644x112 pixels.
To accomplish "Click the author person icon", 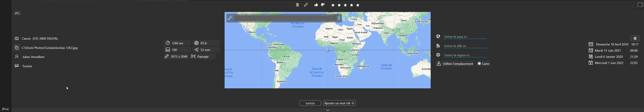I will pyautogui.click(x=17, y=57).
